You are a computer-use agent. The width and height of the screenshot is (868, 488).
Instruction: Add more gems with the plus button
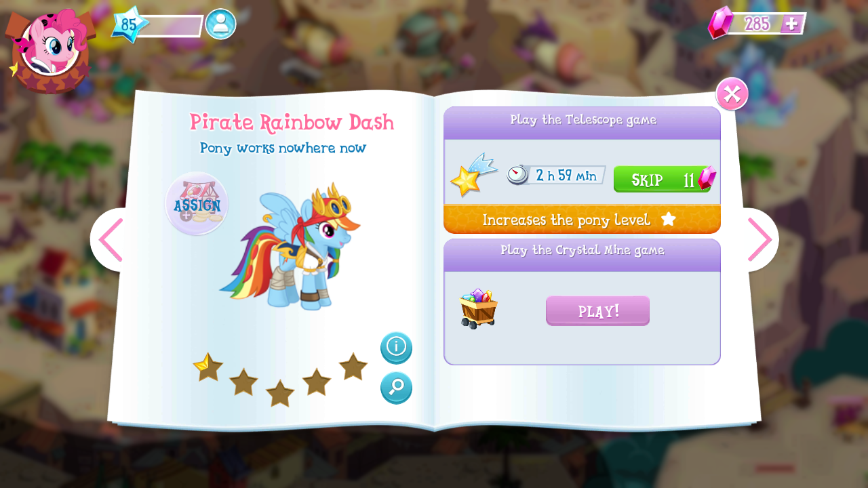[x=791, y=24]
